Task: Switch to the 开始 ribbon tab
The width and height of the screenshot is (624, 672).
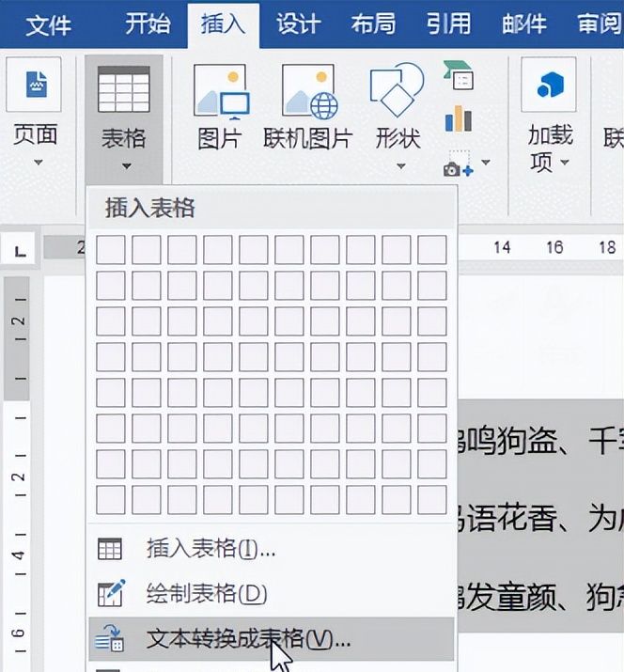Action: click(x=148, y=23)
